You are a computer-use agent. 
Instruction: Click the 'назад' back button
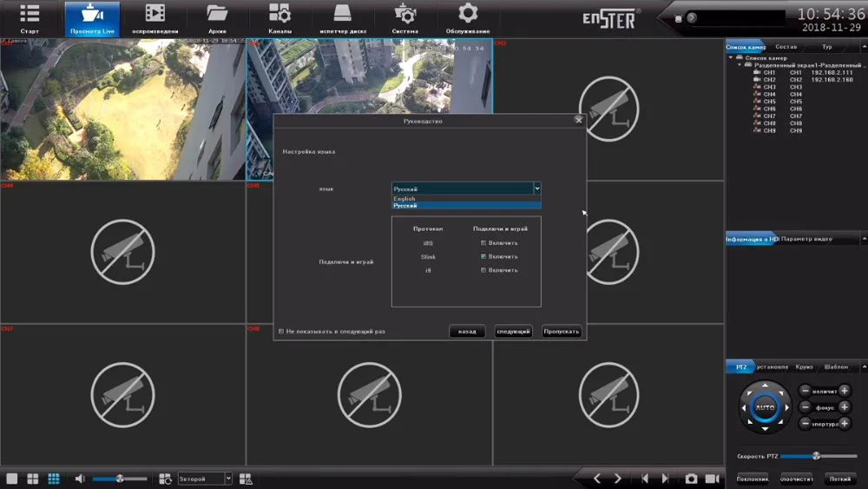(467, 331)
